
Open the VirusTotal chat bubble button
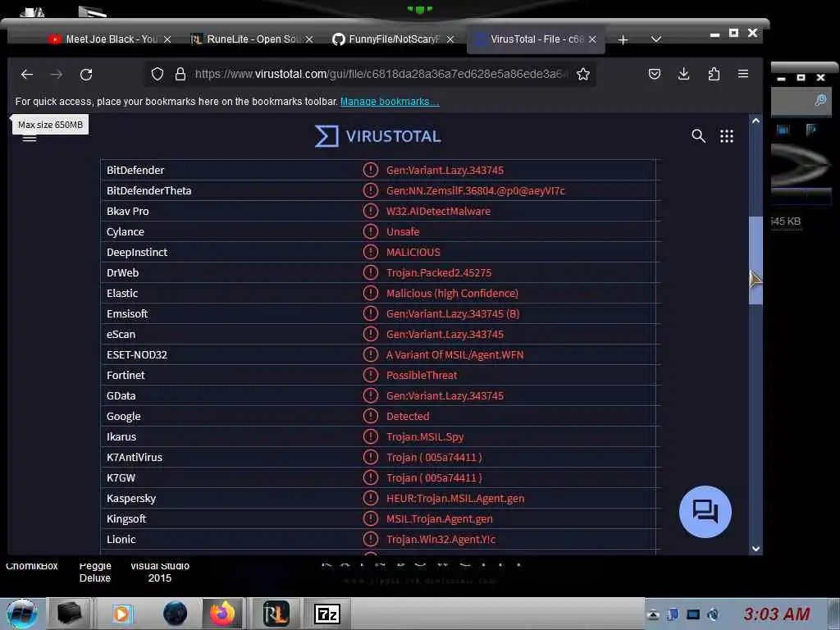pyautogui.click(x=705, y=511)
